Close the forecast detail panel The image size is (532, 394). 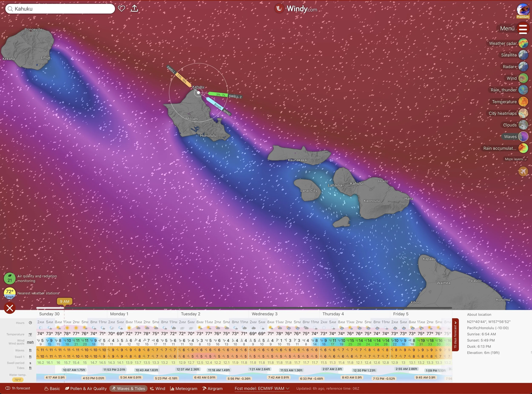point(10,308)
